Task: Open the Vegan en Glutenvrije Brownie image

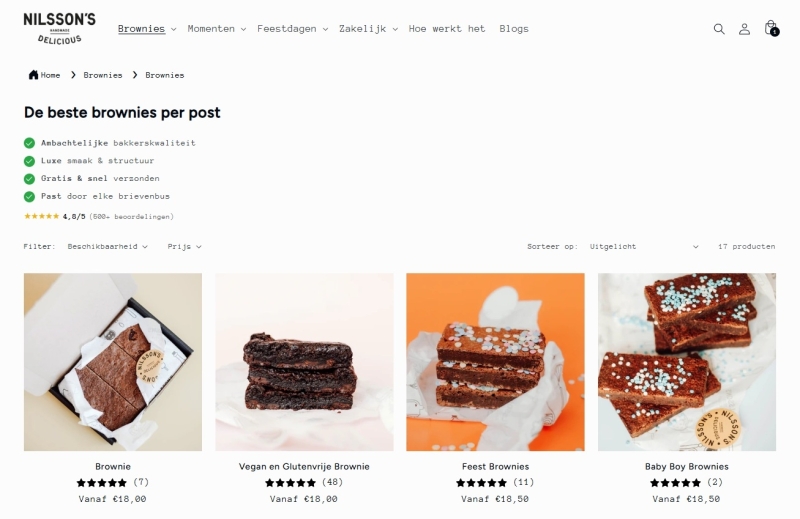Action: click(304, 362)
